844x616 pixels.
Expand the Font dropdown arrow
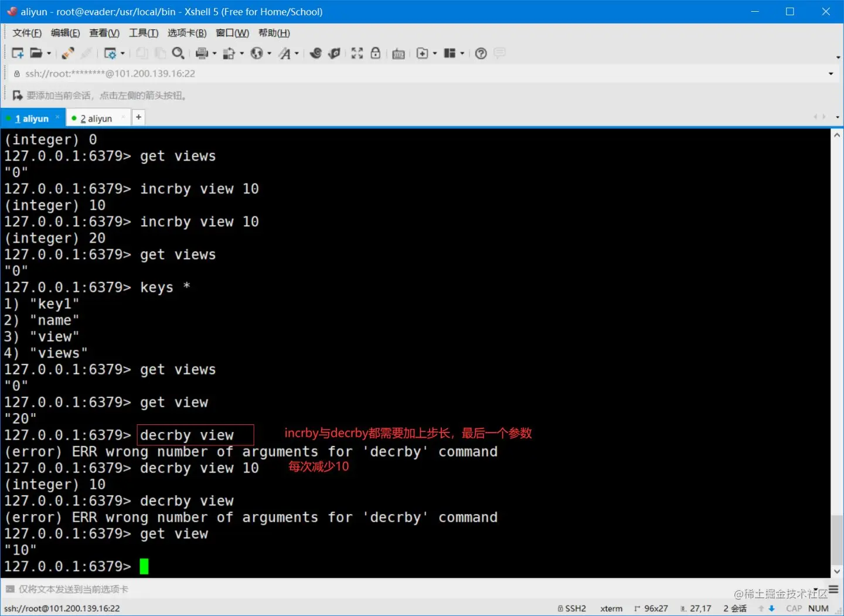(x=297, y=53)
